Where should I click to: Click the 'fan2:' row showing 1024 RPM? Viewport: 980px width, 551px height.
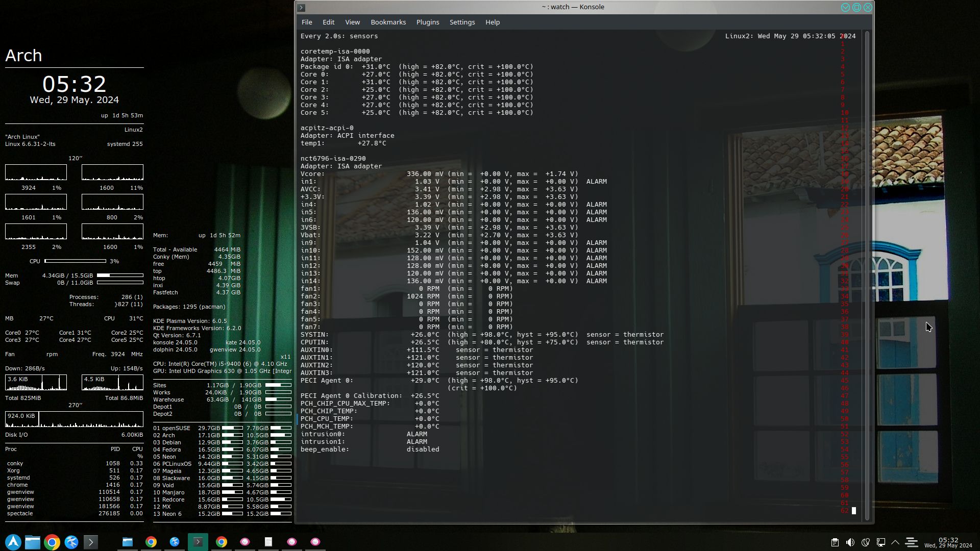(406, 296)
